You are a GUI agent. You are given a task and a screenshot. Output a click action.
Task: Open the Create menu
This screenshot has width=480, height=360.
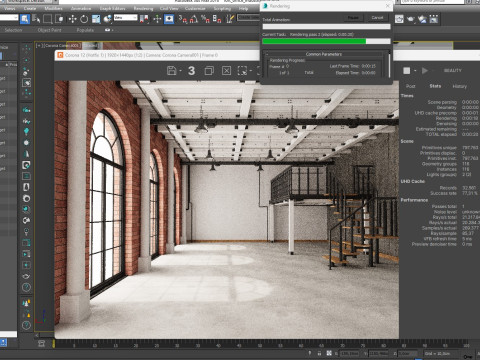30,8
